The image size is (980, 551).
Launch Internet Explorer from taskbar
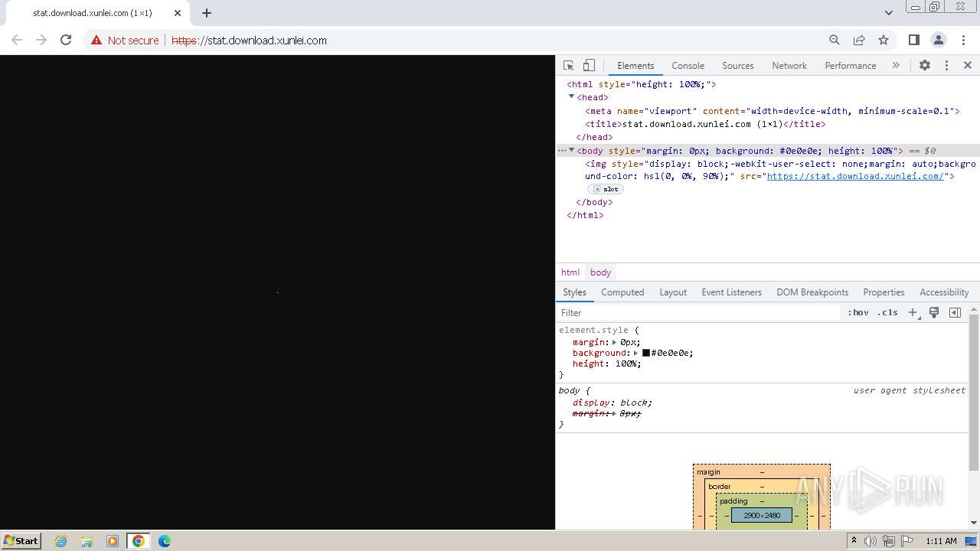pos(61,541)
